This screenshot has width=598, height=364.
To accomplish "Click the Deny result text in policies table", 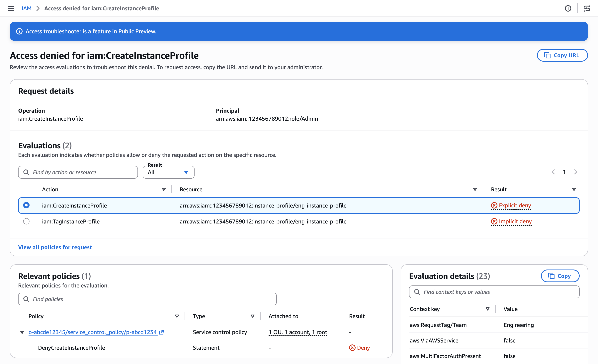I will click(x=363, y=348).
